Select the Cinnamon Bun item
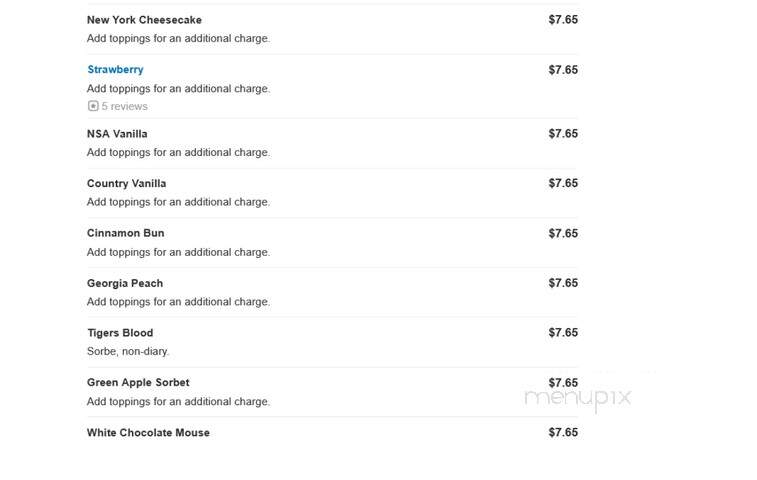The image size is (757, 480). point(126,233)
